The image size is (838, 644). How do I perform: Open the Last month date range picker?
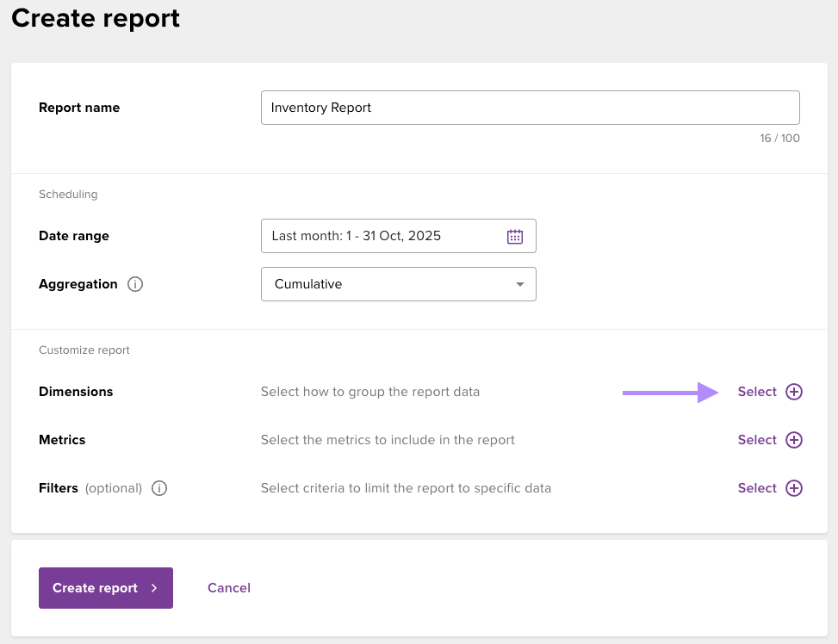383,236
